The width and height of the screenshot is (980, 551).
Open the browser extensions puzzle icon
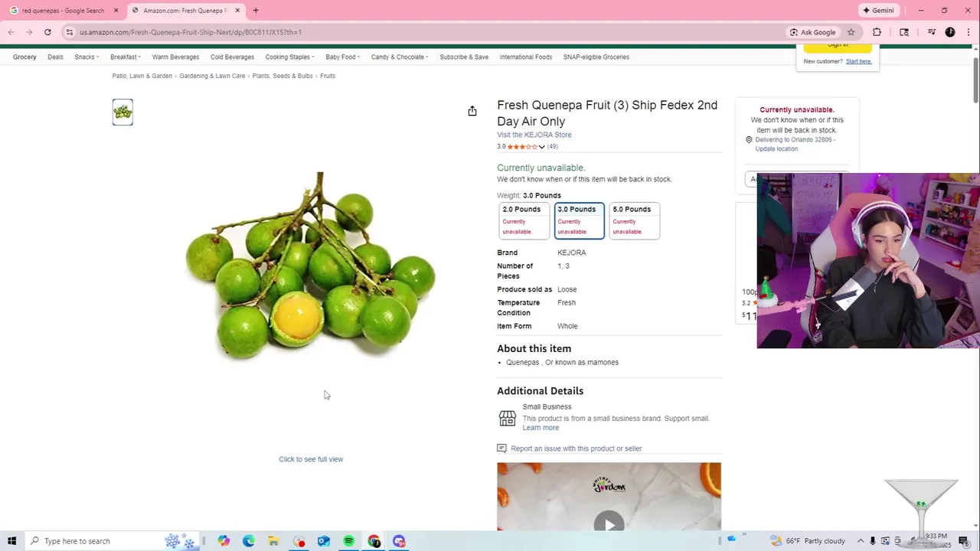pyautogui.click(x=877, y=32)
